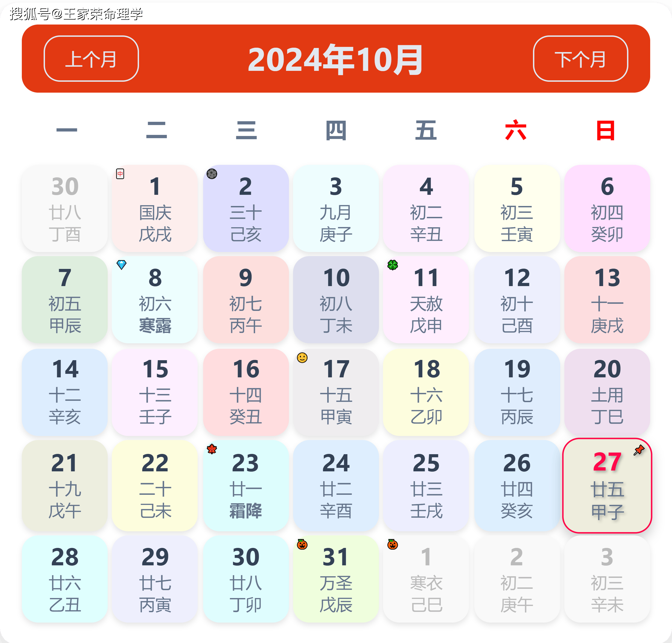Select October 26 廿四 癸亥 cell
Screen dimensions: 672x643
point(517,486)
